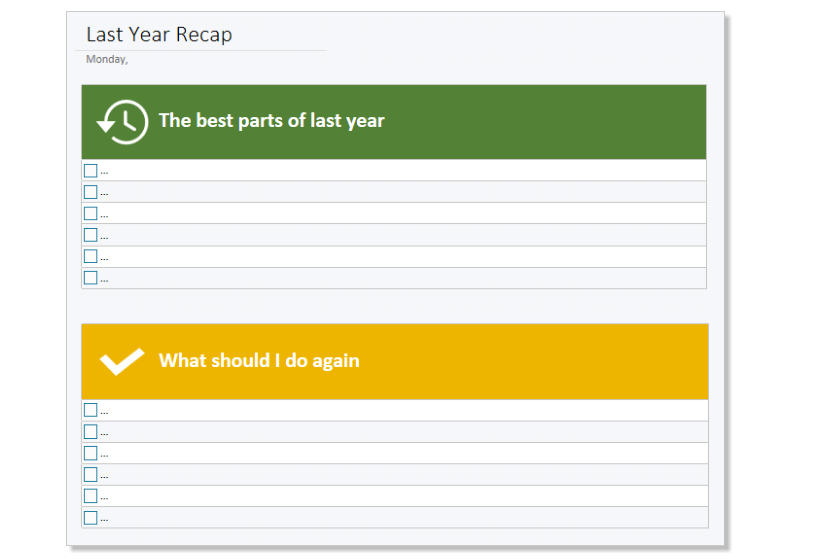This screenshot has width=820, height=560.
Task: Tick first checkbox under best parts of last year
Action: tap(90, 171)
